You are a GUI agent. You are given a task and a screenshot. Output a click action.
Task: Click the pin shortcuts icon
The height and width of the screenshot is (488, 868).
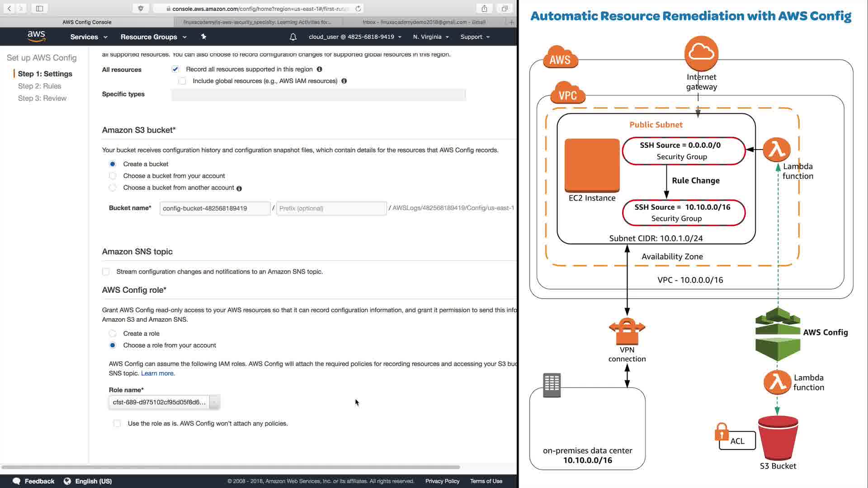click(x=203, y=37)
